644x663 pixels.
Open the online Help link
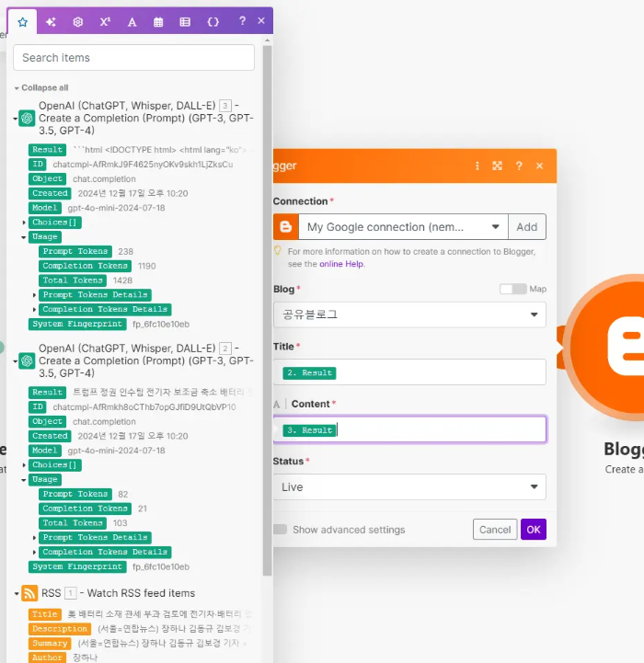point(341,264)
